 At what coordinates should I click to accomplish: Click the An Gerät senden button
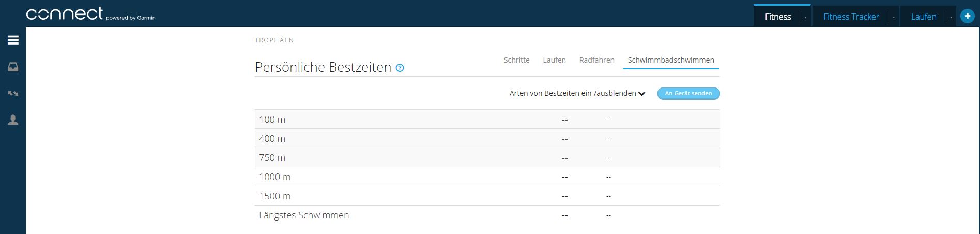tap(688, 93)
